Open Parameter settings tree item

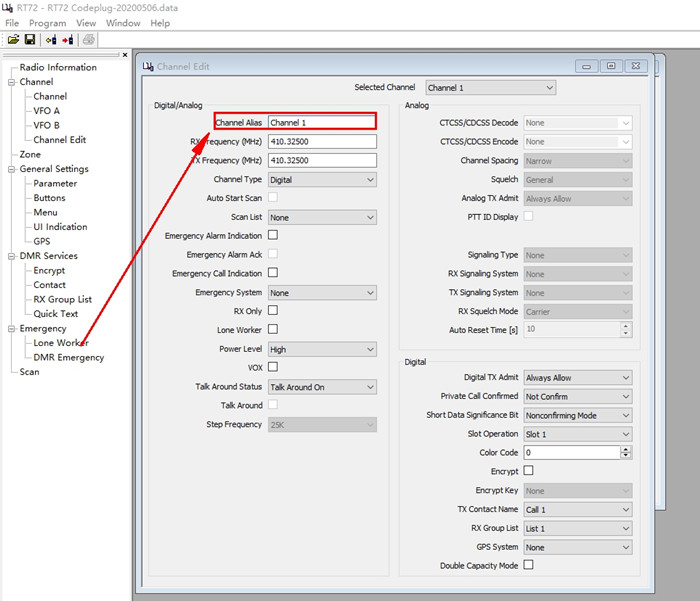click(x=55, y=184)
